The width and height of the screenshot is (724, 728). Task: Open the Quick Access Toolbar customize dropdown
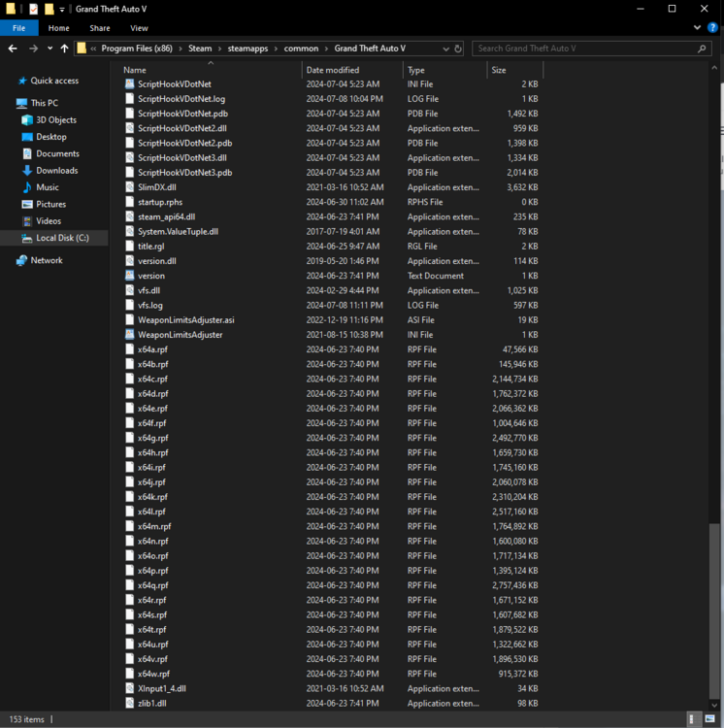click(62, 10)
